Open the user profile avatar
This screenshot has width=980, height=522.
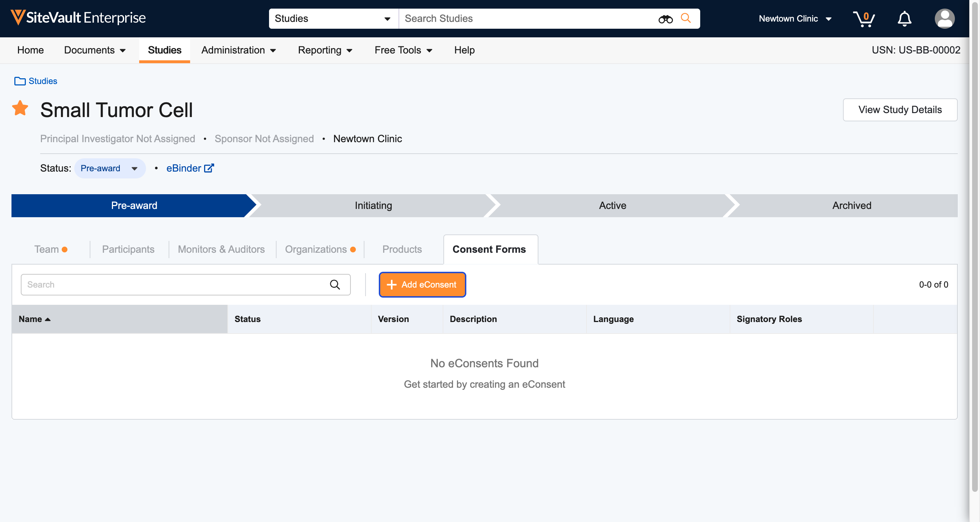pyautogui.click(x=944, y=19)
